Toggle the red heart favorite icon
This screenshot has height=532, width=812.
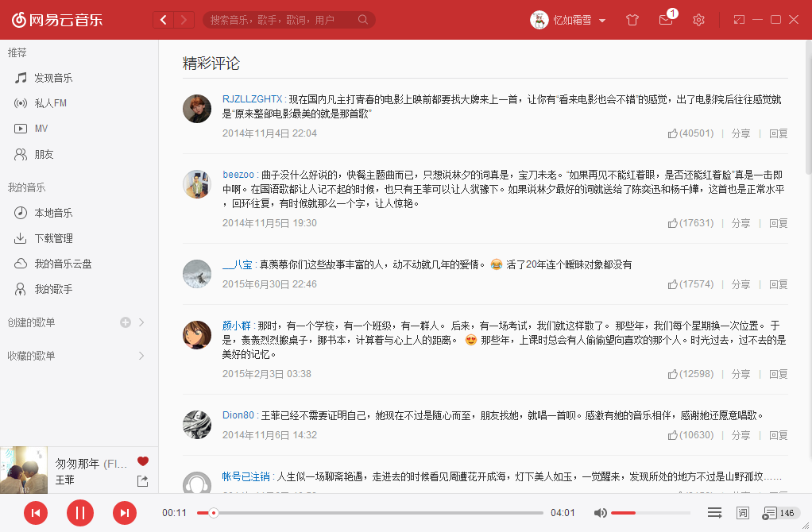tap(143, 461)
